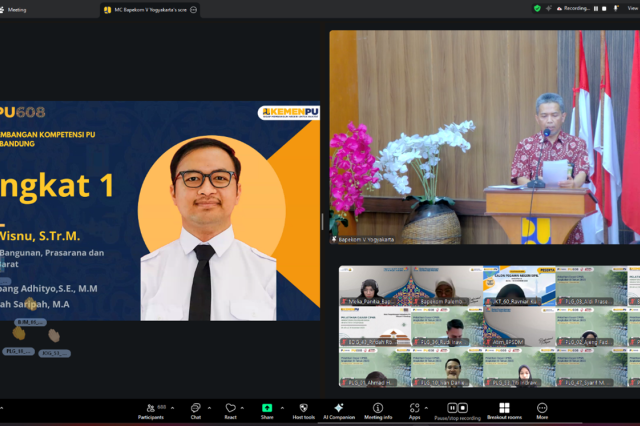The image size is (640, 426).
Task: Open the Chat panel
Action: (x=195, y=409)
